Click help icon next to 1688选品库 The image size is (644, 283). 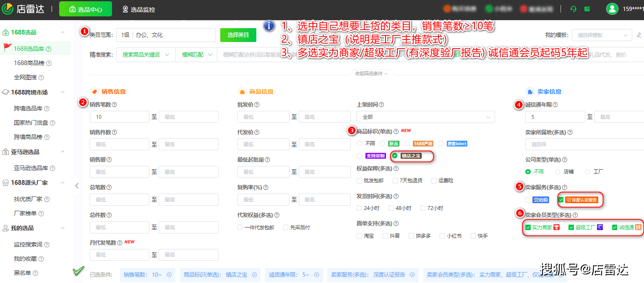coord(49,49)
